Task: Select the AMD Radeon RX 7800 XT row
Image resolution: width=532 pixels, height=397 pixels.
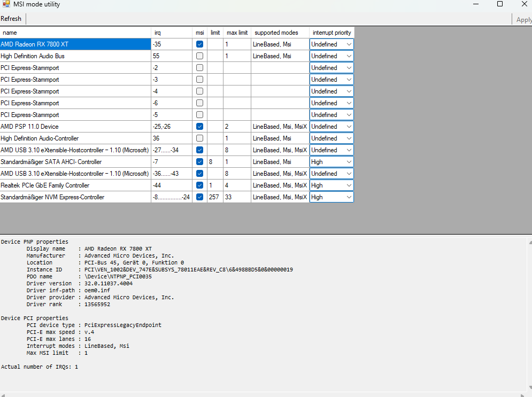Action: click(x=75, y=44)
